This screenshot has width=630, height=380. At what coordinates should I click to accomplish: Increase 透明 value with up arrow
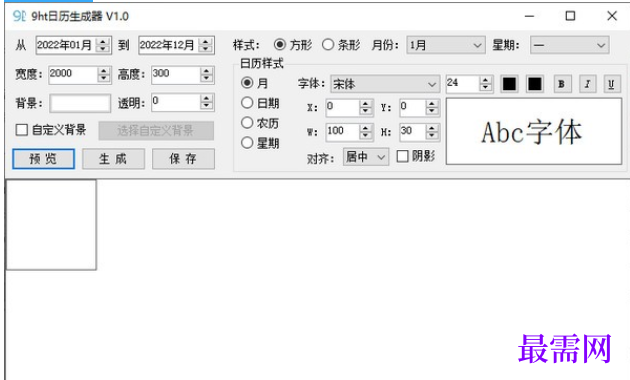[x=207, y=98]
